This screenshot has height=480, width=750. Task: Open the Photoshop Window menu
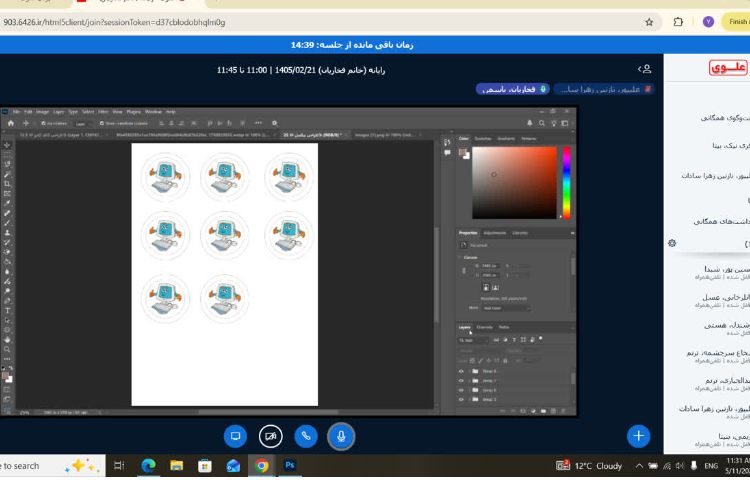(x=153, y=111)
